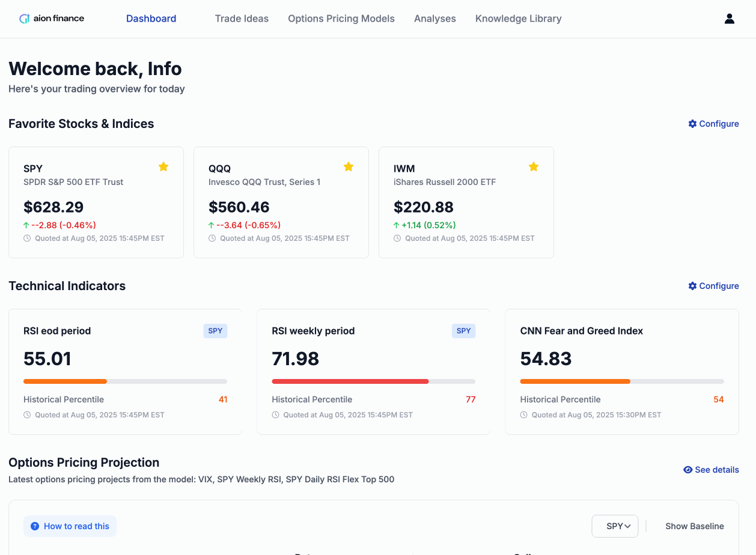Click the clock icon in the QQQ card
This screenshot has width=756, height=555.
pyautogui.click(x=212, y=238)
